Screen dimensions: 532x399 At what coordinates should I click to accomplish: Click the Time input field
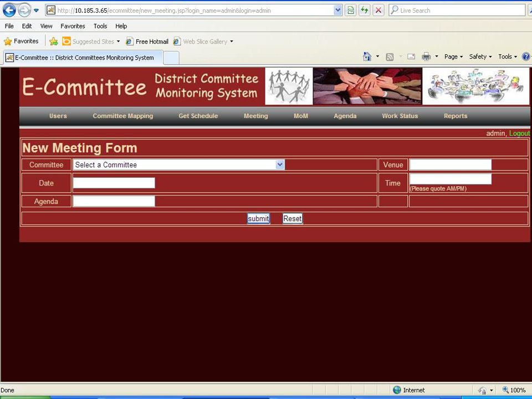(451, 179)
